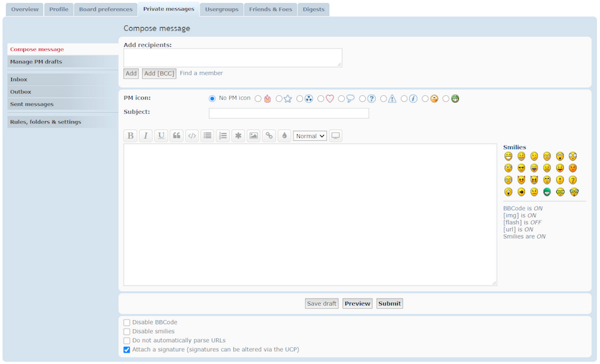Apply italic formatting with the I button
600x364 pixels.
[146, 135]
